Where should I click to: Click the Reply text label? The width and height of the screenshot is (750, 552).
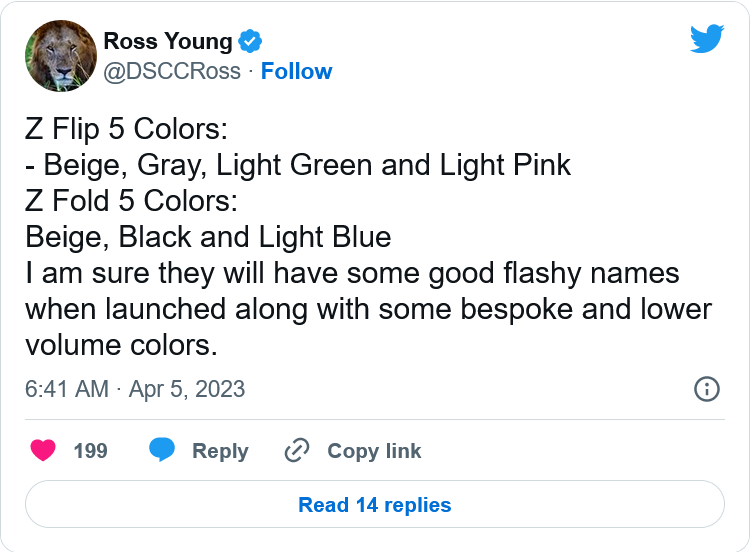click(221, 451)
